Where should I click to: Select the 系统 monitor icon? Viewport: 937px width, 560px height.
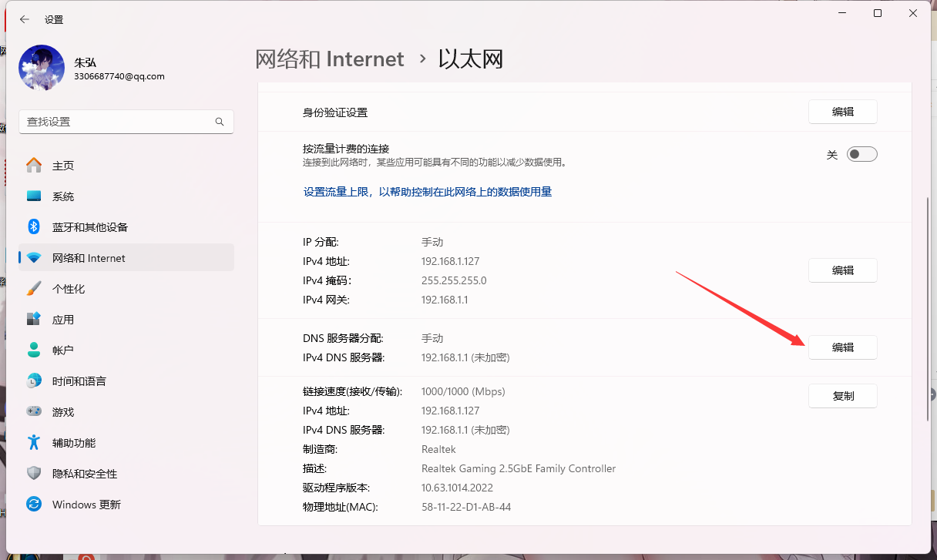click(x=34, y=196)
